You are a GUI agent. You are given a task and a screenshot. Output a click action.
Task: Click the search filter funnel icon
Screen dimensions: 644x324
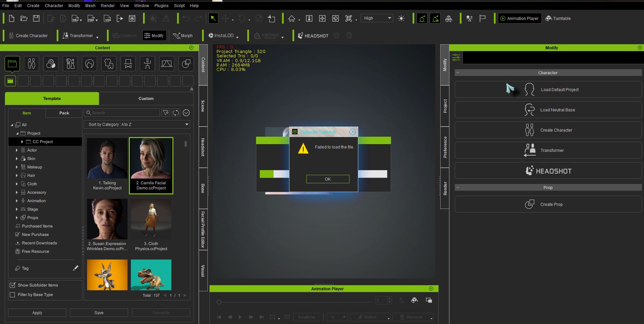tap(166, 113)
